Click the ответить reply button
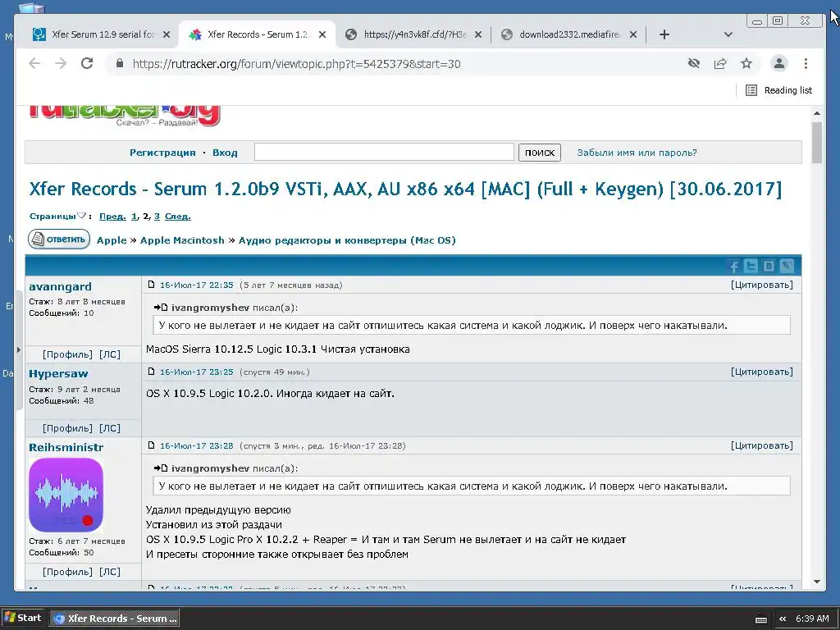 coord(59,239)
